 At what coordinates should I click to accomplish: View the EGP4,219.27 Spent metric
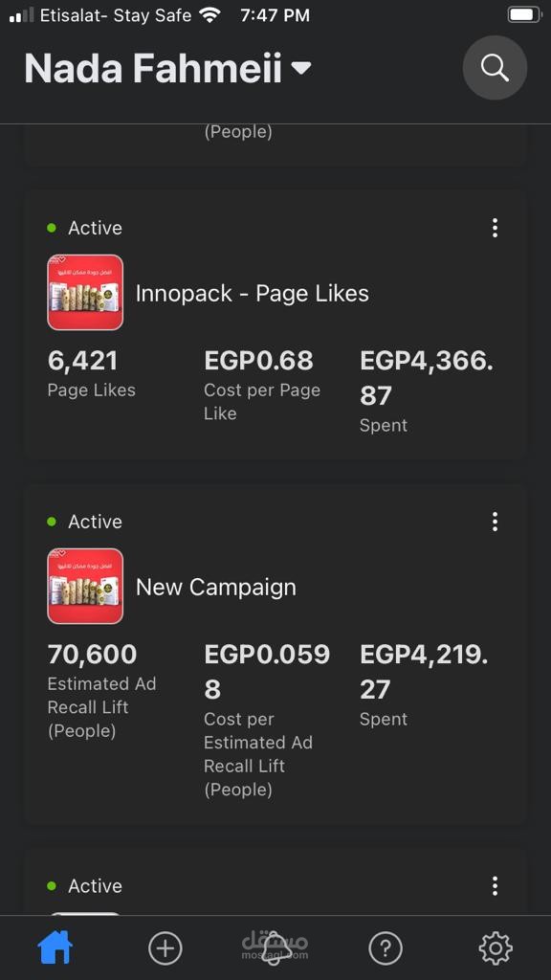pos(425,685)
